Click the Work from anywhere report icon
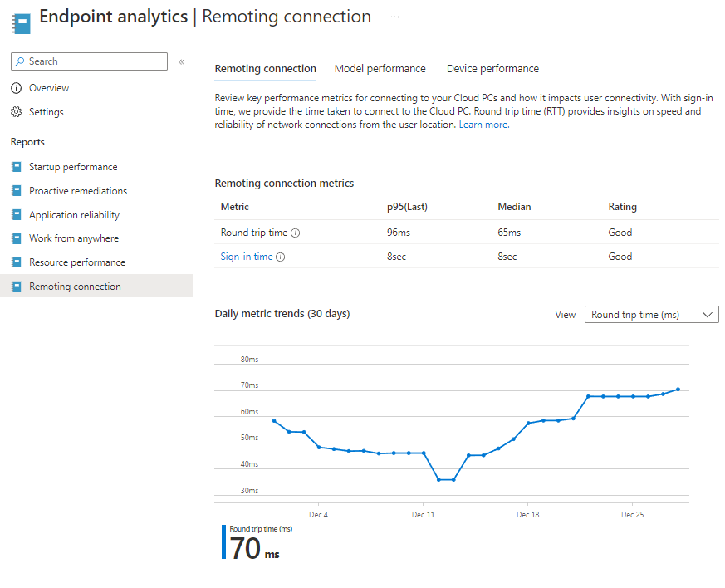Screen dimensions: 725x588 click(16, 238)
